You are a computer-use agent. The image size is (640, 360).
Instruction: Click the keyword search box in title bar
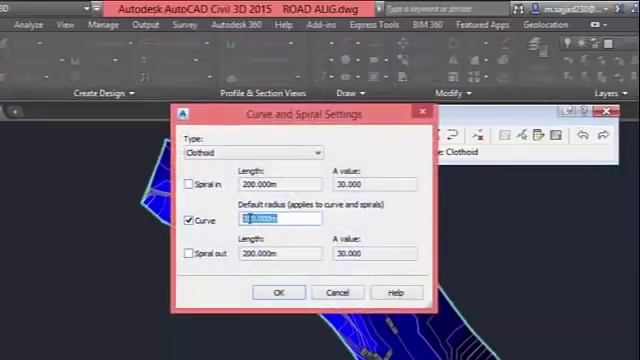pos(447,9)
